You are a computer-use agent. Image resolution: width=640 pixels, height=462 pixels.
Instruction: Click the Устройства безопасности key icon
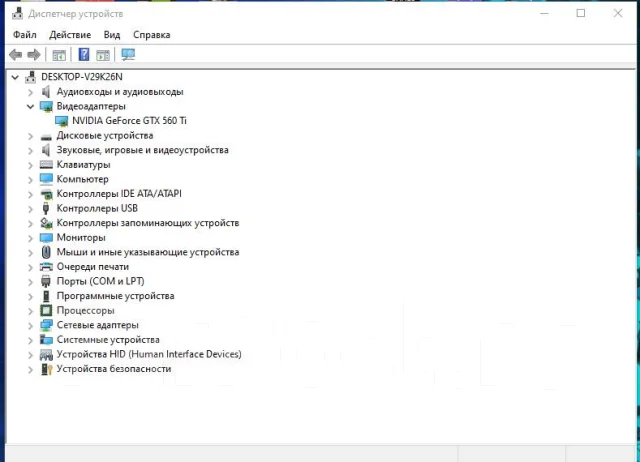(x=47, y=369)
